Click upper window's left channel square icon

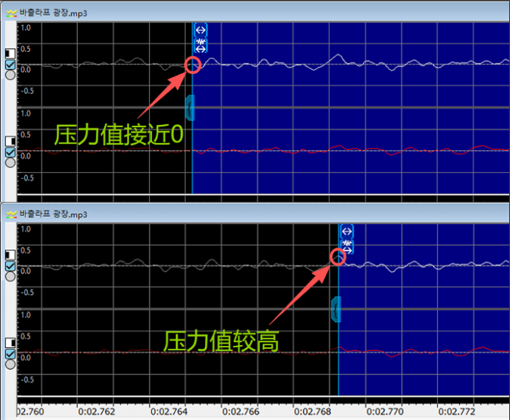click(x=10, y=54)
